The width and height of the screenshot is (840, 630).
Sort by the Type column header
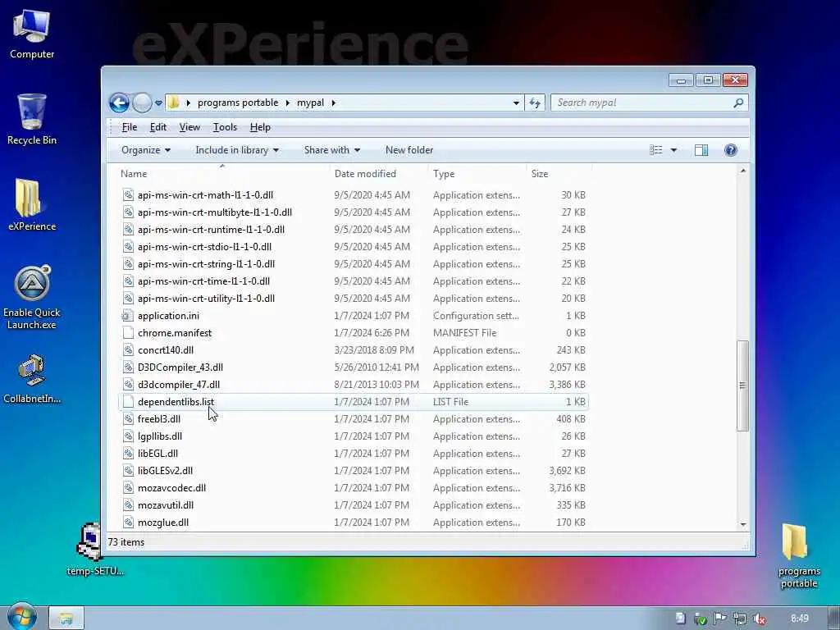(477, 174)
